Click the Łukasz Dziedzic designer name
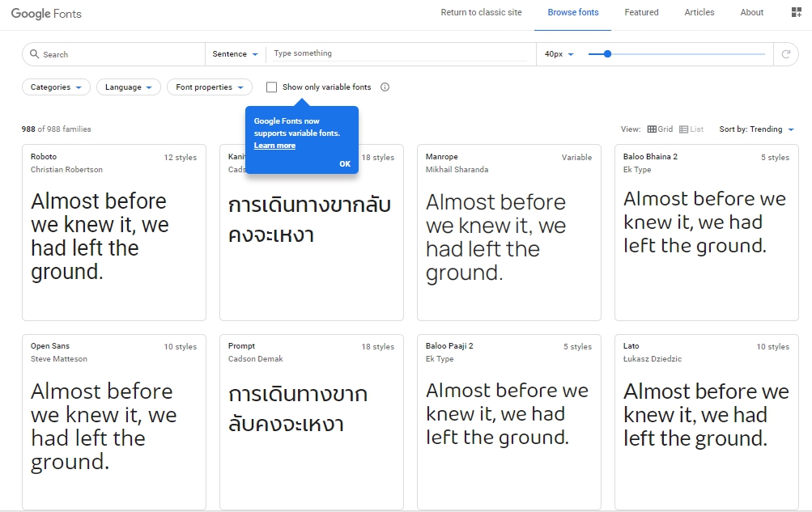Image resolution: width=812 pixels, height=512 pixels. tap(653, 359)
